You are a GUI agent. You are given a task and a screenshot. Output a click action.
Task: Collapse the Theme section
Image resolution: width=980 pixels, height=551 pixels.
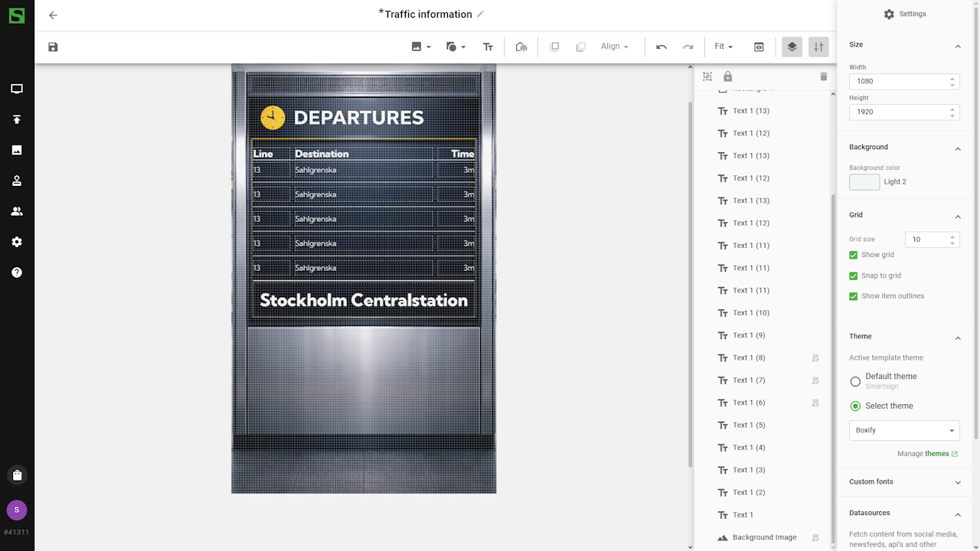click(x=958, y=337)
